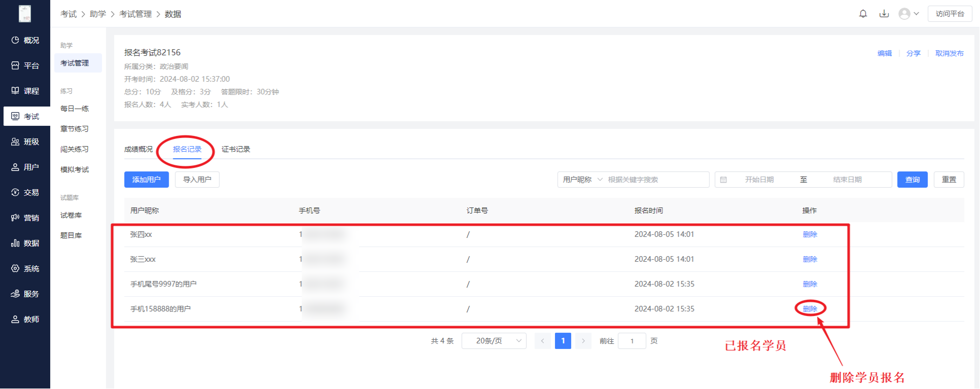Click the 张三xxx nickname cell
Viewport: 980px width, 389px height.
tap(143, 259)
